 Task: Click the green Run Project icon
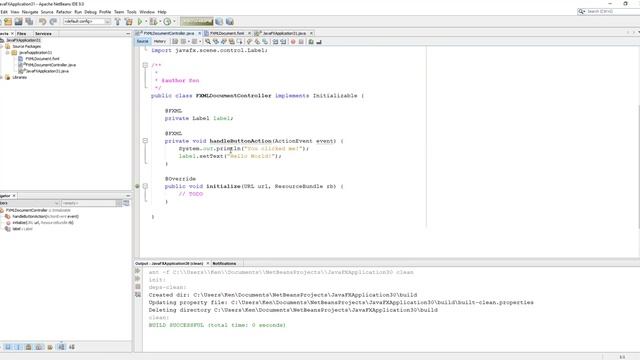(x=140, y=21)
